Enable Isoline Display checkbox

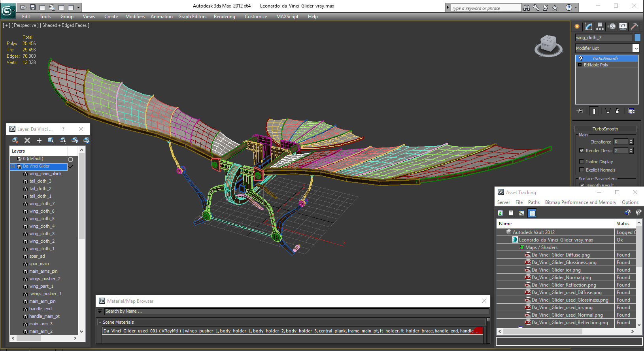tap(582, 162)
